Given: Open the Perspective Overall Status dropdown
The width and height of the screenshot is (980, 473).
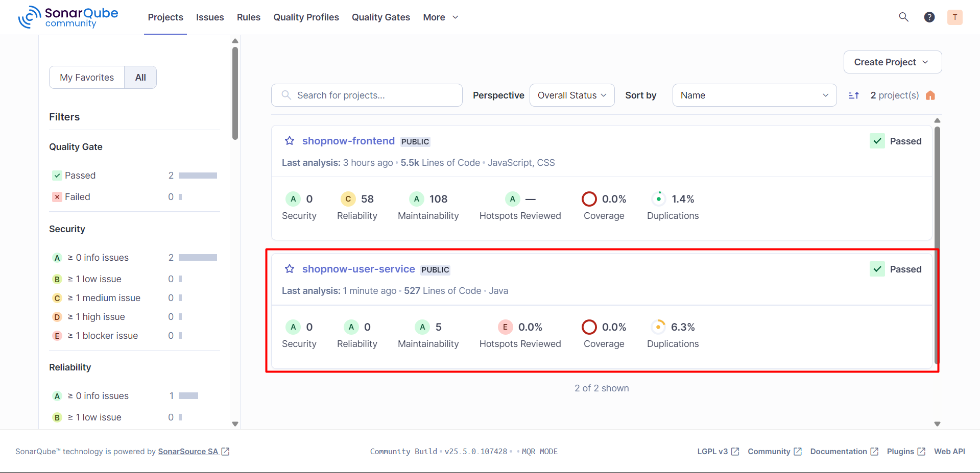Looking at the screenshot, I should point(571,95).
